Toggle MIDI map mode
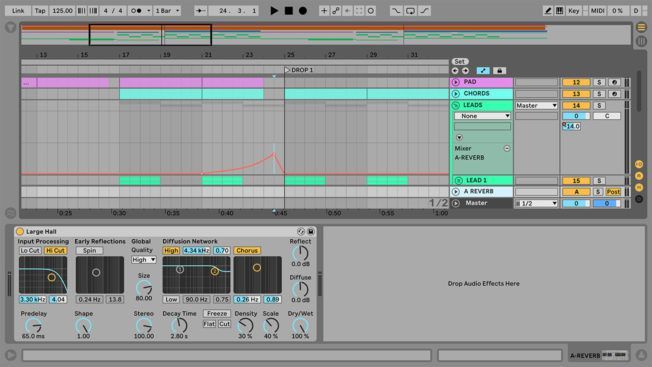 tap(598, 11)
